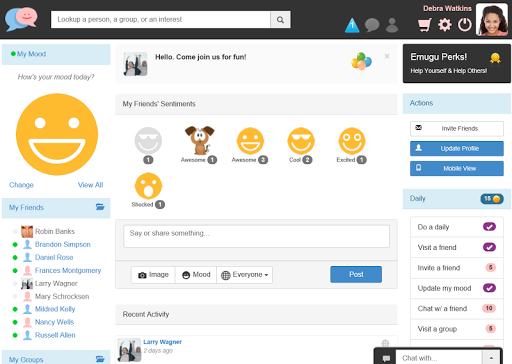Screen dimensions: 512x364
Task: Expand the My Friends folder icon
Action: (x=100, y=207)
